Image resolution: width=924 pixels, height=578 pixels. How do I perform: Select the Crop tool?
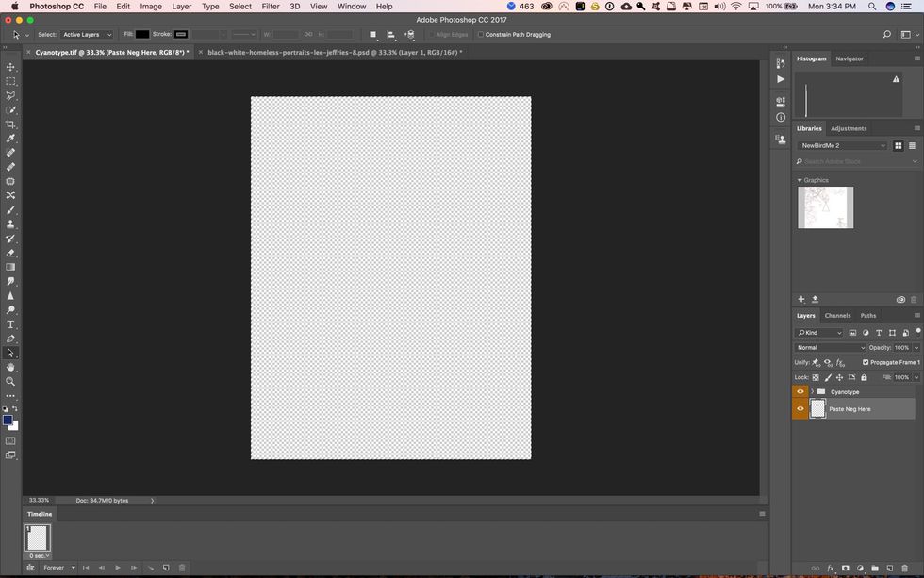click(11, 124)
